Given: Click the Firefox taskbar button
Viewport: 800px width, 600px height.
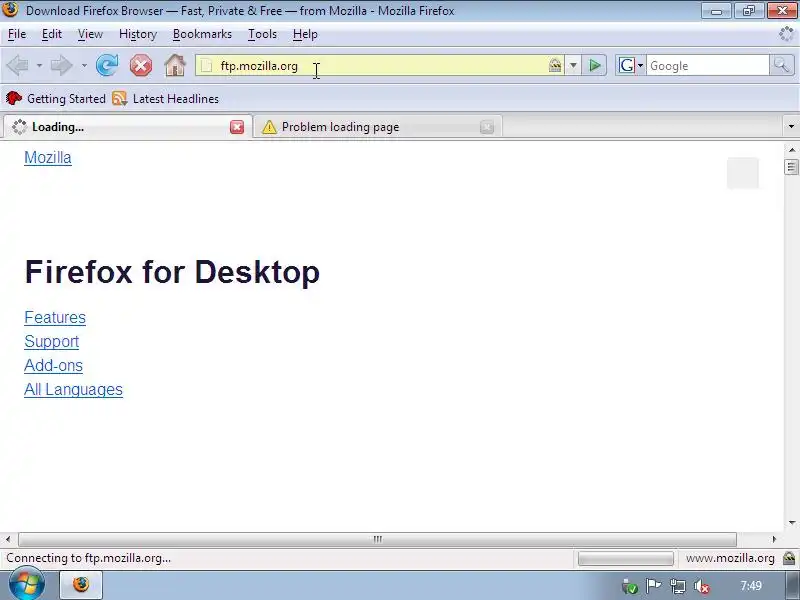Looking at the screenshot, I should [81, 585].
